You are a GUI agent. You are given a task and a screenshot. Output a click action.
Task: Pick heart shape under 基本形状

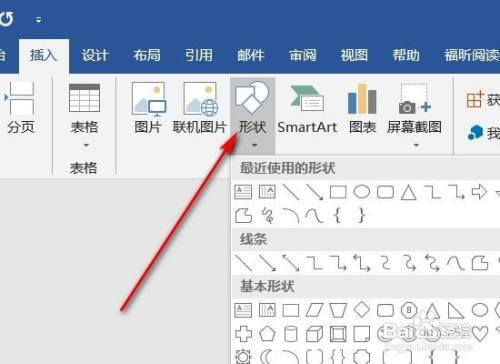[480, 334]
